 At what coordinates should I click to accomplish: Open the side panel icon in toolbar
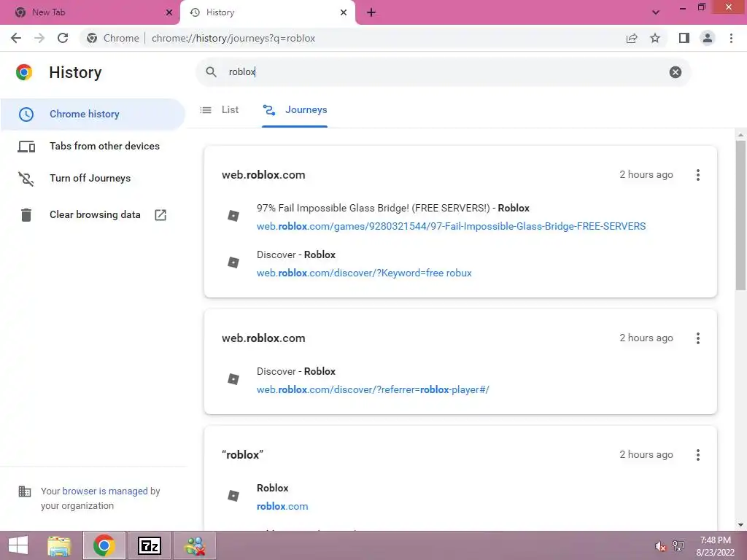point(684,38)
